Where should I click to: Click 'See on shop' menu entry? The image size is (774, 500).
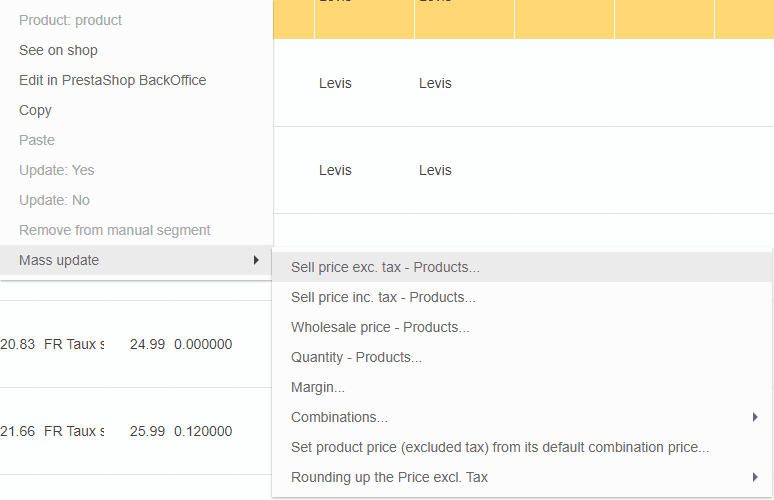click(58, 50)
